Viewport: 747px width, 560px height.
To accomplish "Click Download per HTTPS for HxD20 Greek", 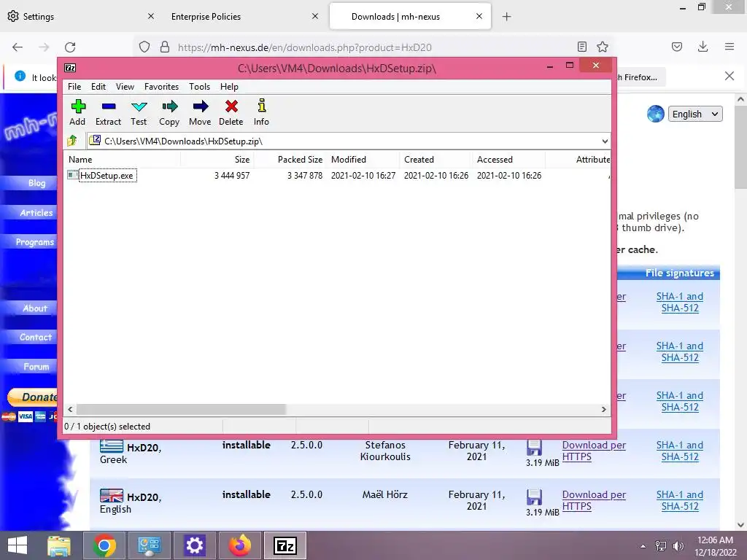I will (594, 451).
